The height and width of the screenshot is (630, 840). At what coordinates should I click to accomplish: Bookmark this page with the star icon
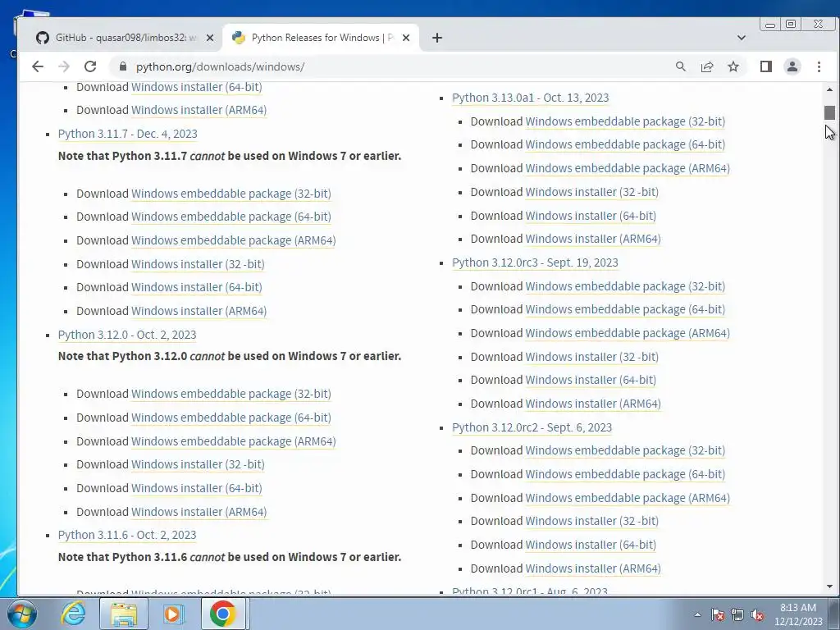click(x=733, y=66)
